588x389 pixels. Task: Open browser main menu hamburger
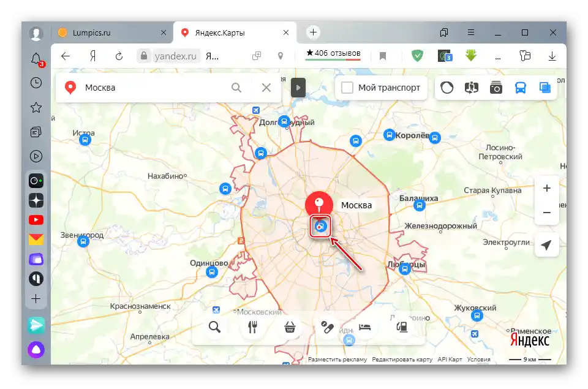pos(471,32)
